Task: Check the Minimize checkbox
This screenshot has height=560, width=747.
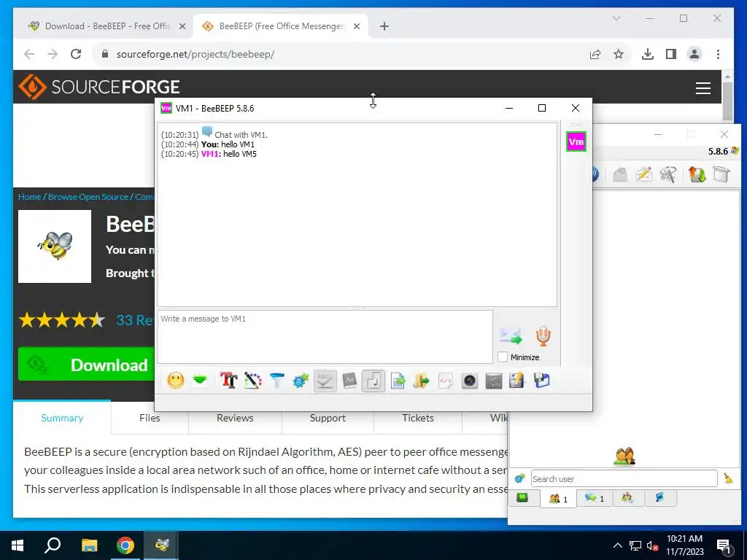Action: [x=503, y=357]
